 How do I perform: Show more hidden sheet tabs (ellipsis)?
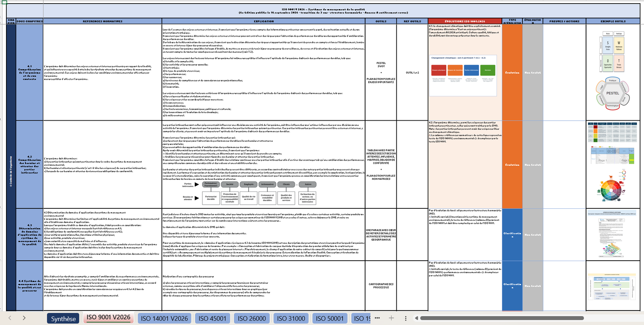pyautogui.click(x=377, y=318)
